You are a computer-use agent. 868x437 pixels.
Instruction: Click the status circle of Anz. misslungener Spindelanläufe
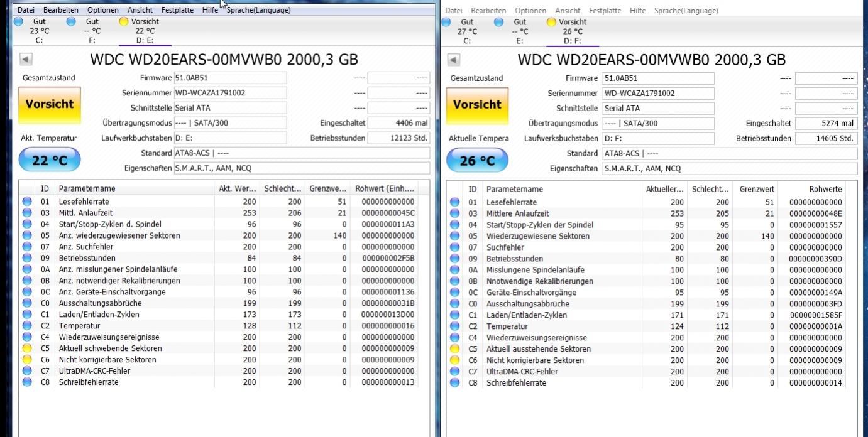(27, 269)
